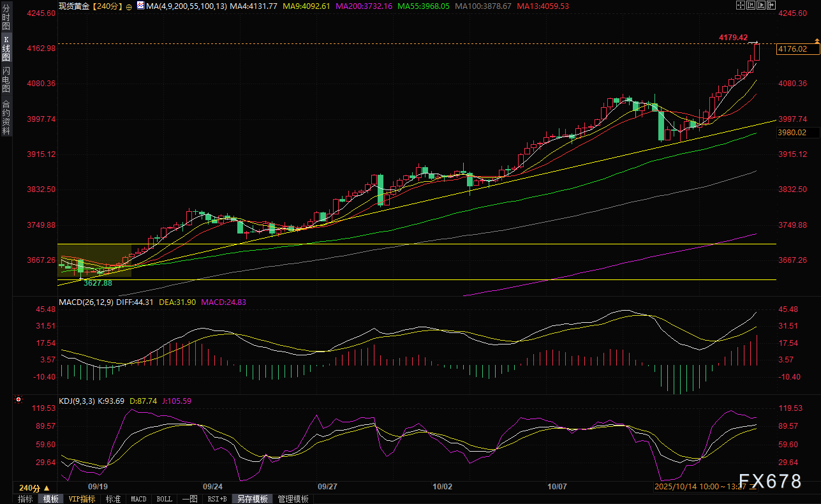Screen dimensions: 821x504
Task: Toggle the MACD indicator in bottom bar
Action: point(138,499)
